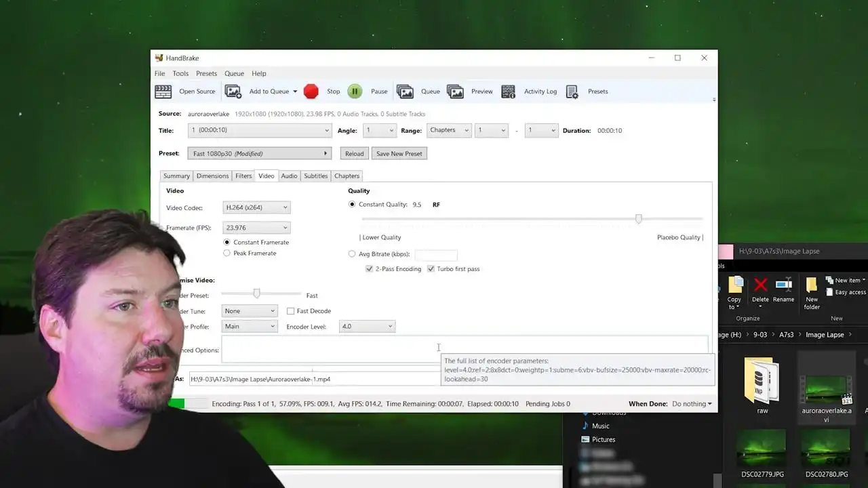Open the Add to Queue dropdown arrow
This screenshot has width=868, height=488.
(x=295, y=91)
